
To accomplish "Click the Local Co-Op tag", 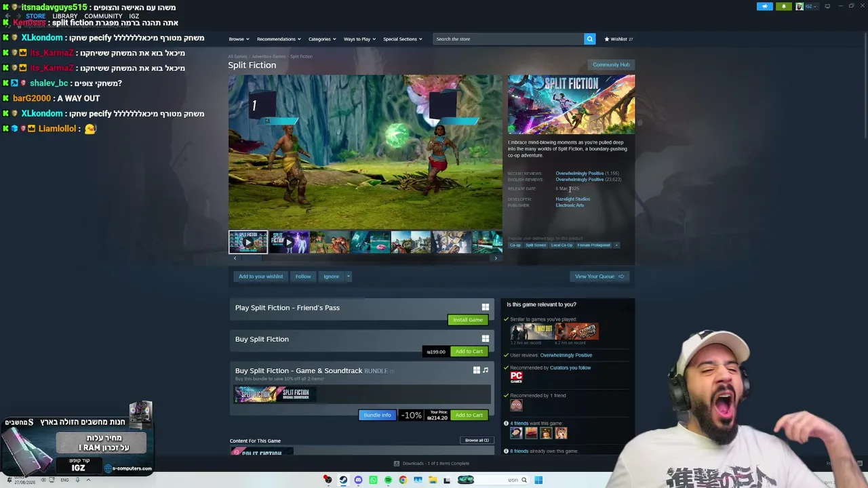I will (561, 245).
